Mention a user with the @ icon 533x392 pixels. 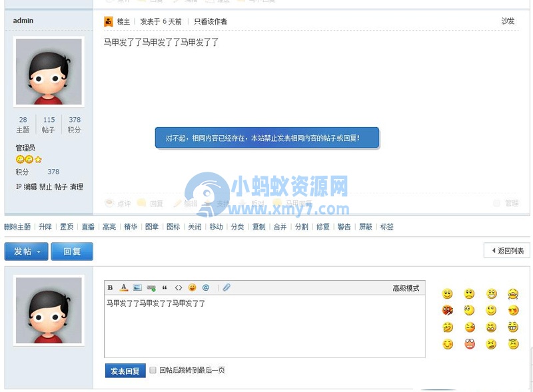click(x=207, y=288)
